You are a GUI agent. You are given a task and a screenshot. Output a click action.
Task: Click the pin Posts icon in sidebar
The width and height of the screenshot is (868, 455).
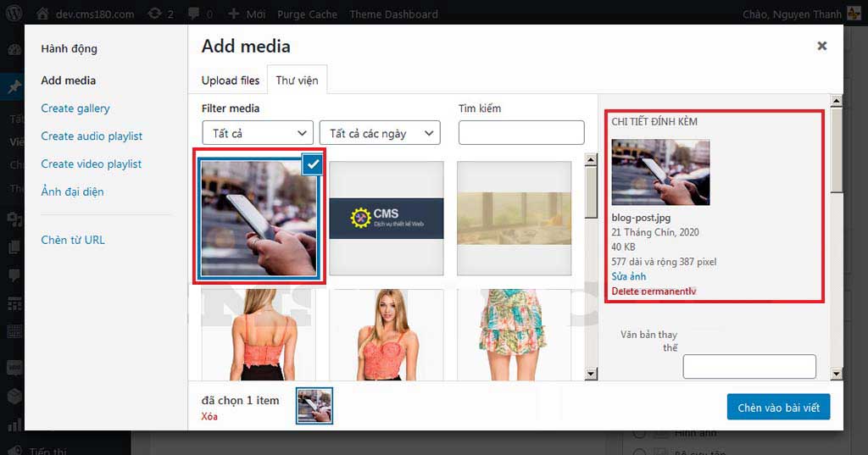tap(14, 87)
